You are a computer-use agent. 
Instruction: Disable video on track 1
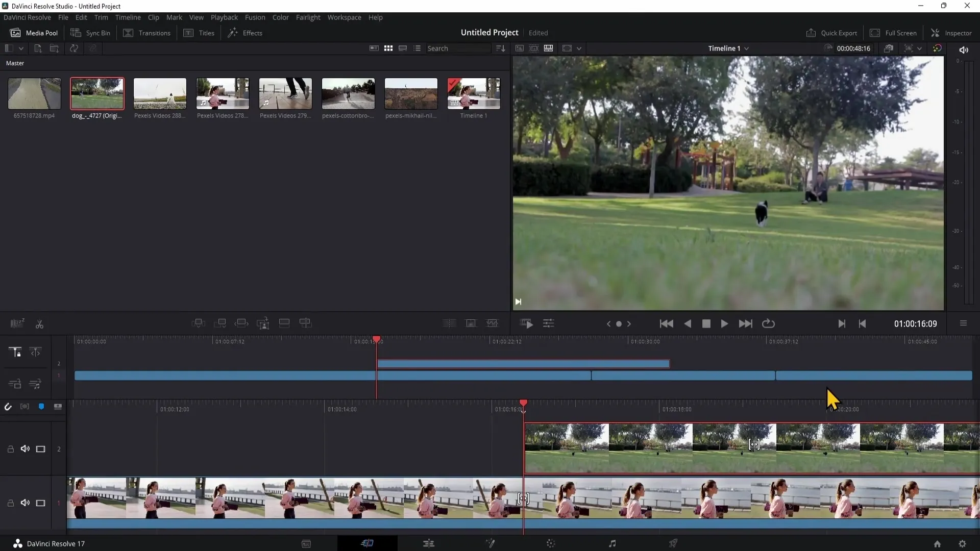coord(40,503)
